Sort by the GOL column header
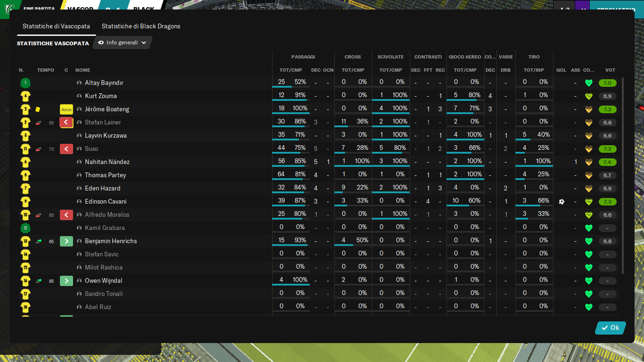644x362 pixels. coord(561,70)
